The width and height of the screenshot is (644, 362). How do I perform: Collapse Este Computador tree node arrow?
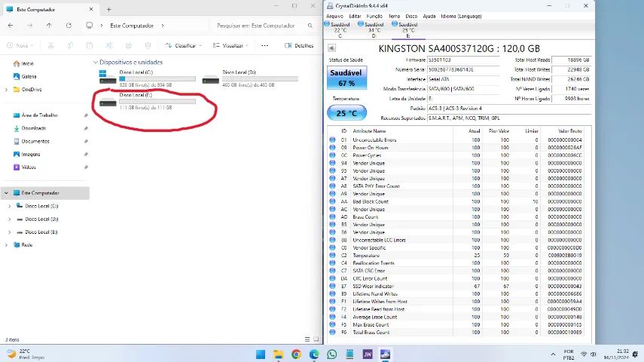[6, 193]
